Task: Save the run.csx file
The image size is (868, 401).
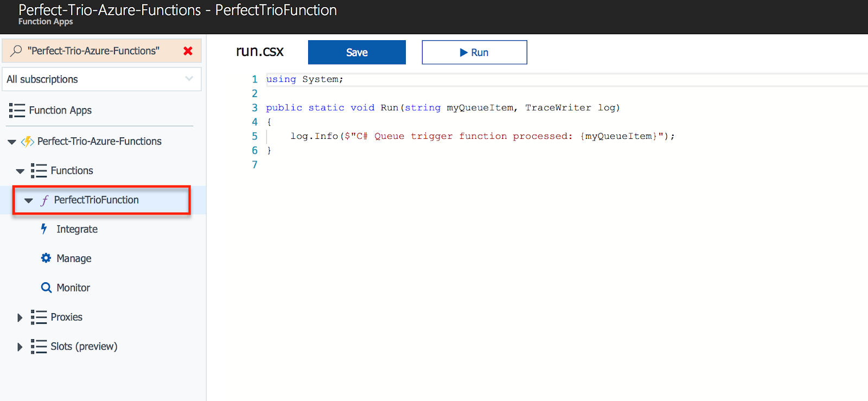Action: coord(357,52)
